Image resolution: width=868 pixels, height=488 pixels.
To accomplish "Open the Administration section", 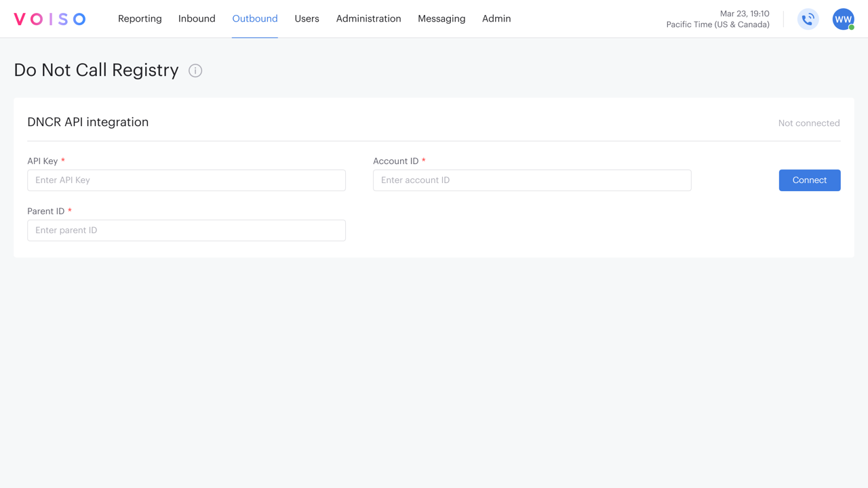I will (x=368, y=19).
